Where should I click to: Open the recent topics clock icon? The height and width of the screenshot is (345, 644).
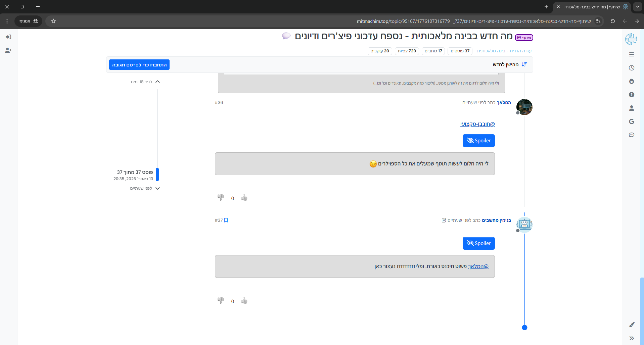coord(631,68)
